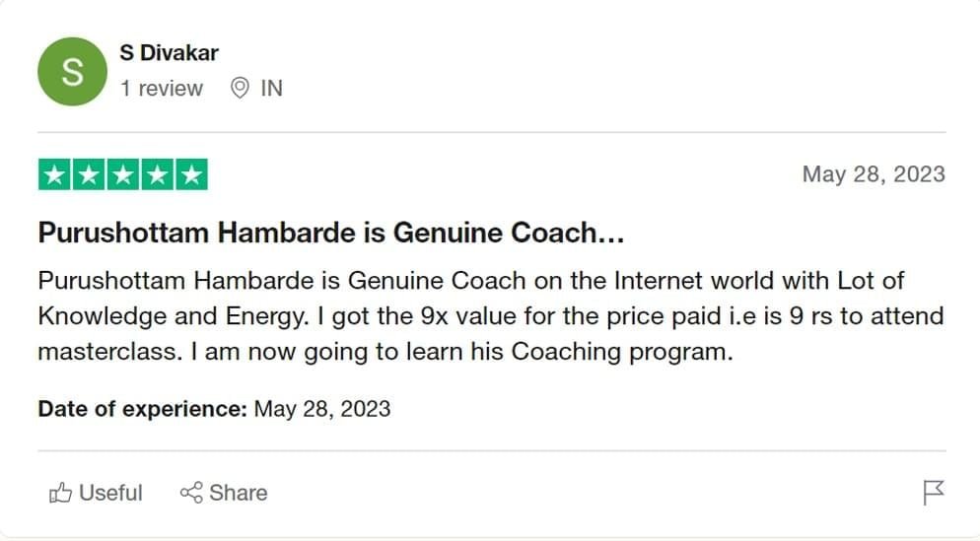Select the fourth rating star
Image resolution: width=980 pixels, height=541 pixels.
click(157, 175)
